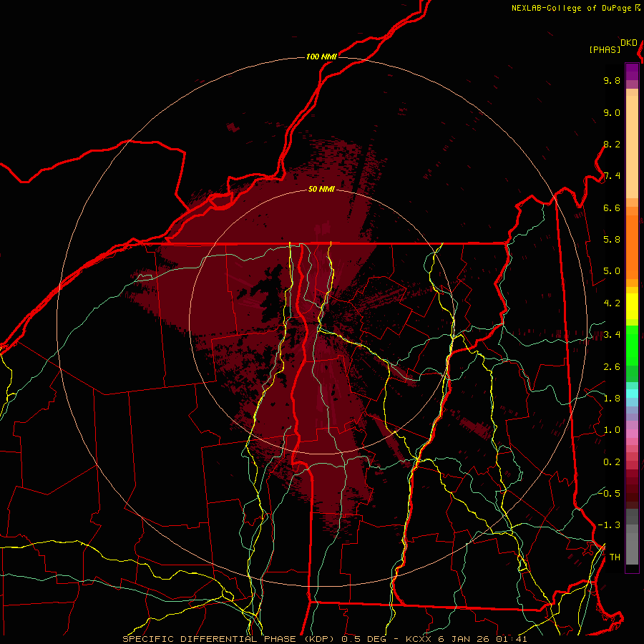This screenshot has height=644, width=644.
Task: Click the Specific Differential Phase caption at bottom
Action: pyautogui.click(x=325, y=639)
